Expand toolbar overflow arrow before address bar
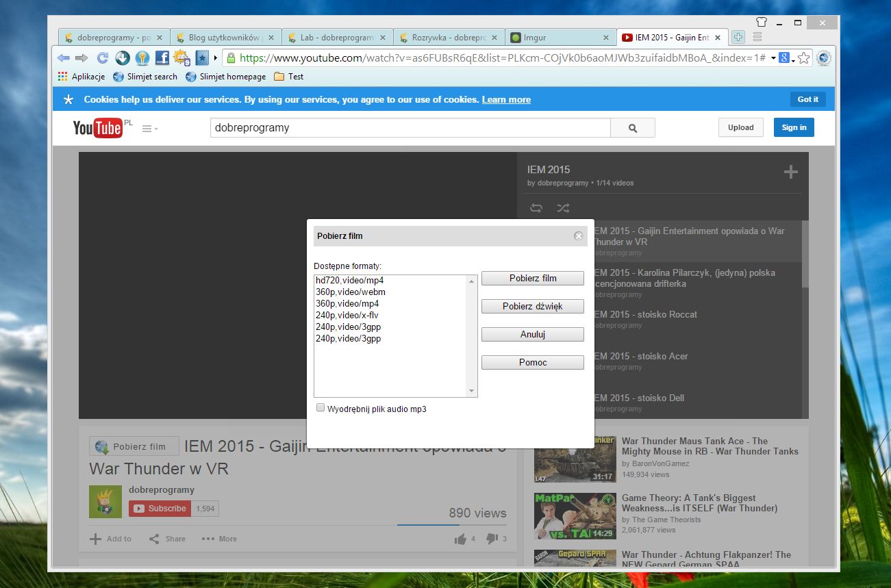Image resolution: width=891 pixels, height=588 pixels. (x=216, y=58)
